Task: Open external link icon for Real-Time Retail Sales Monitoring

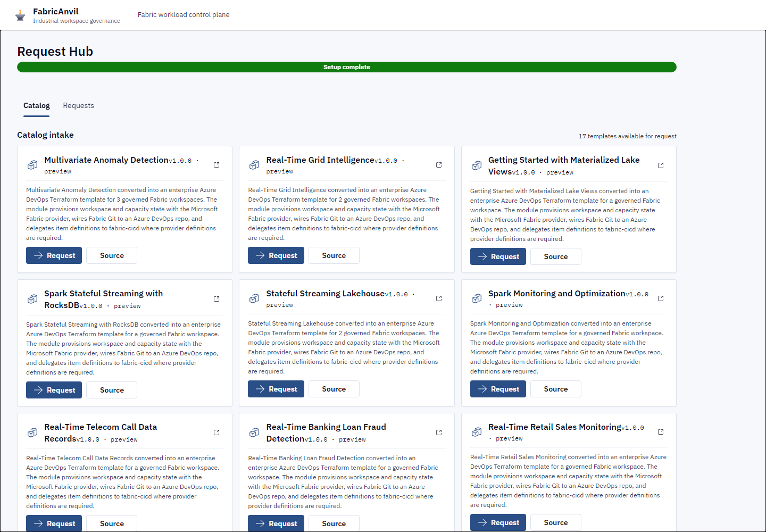Action: tap(661, 432)
